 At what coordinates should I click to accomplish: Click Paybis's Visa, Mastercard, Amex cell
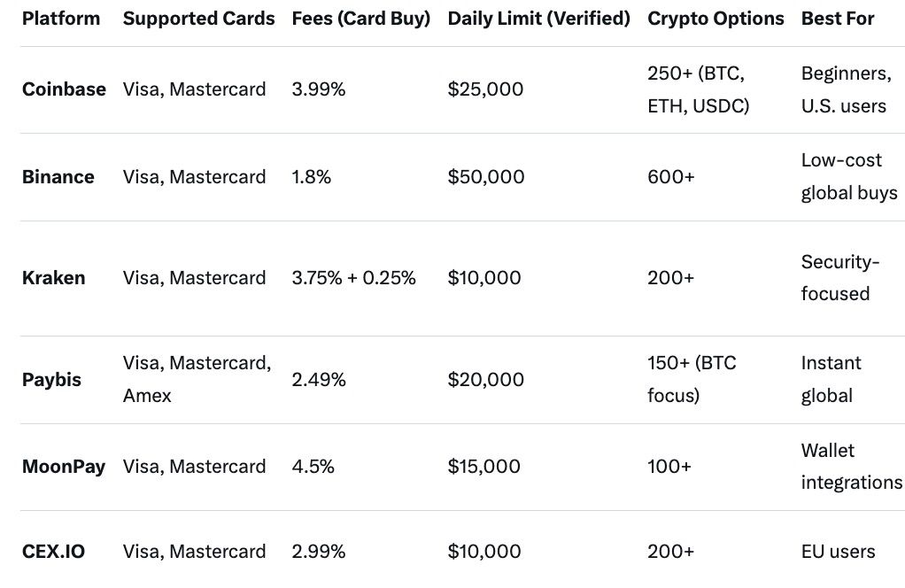coord(197,379)
